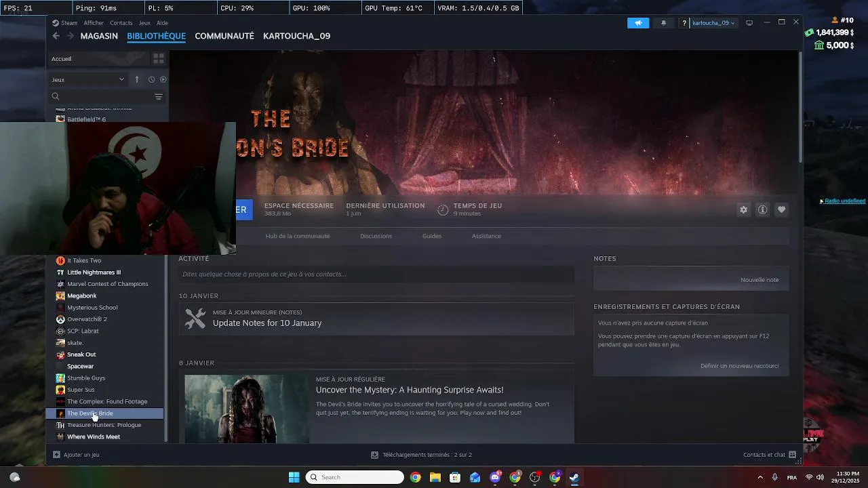
Task: Open the Afficher menu
Action: [94, 23]
